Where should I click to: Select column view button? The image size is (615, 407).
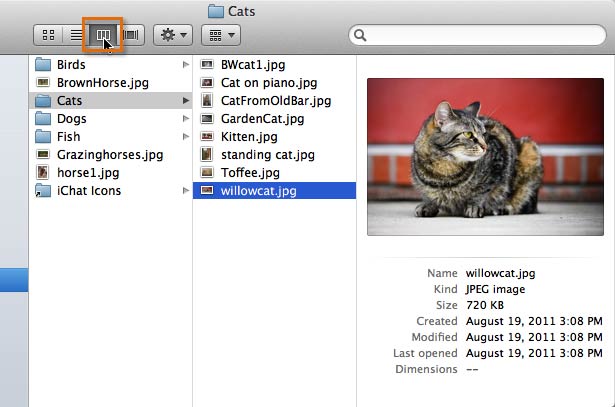pyautogui.click(x=103, y=35)
